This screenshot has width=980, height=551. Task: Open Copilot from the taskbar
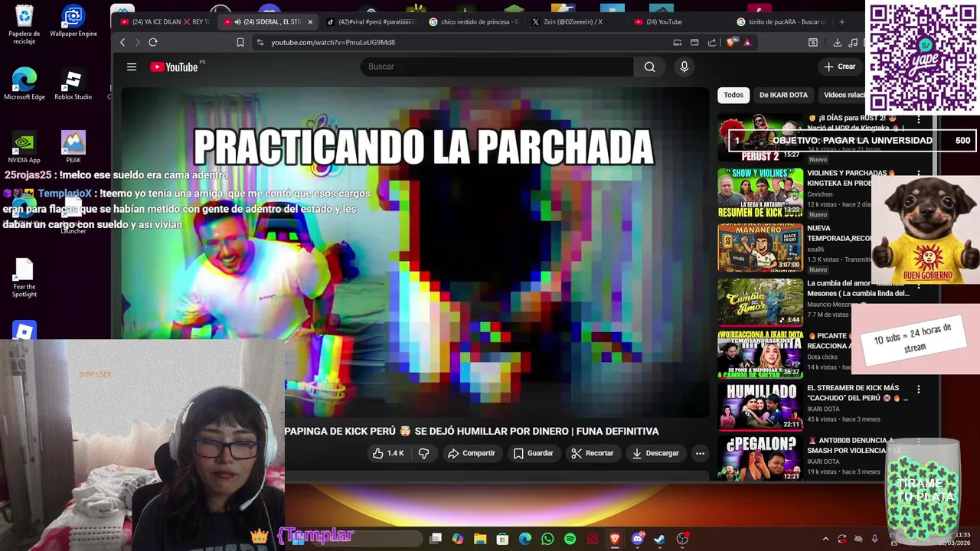point(458,539)
